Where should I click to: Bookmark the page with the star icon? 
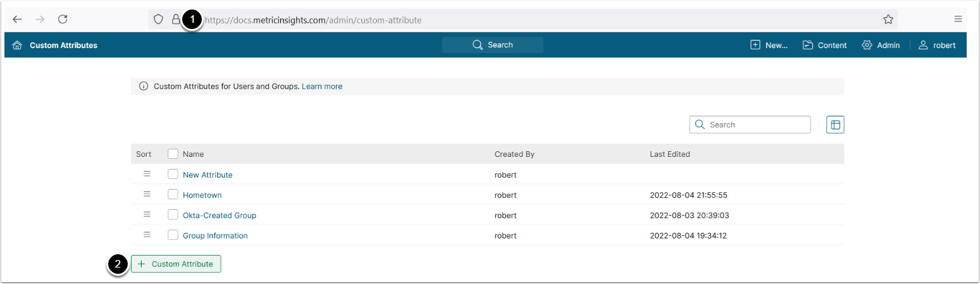(888, 20)
